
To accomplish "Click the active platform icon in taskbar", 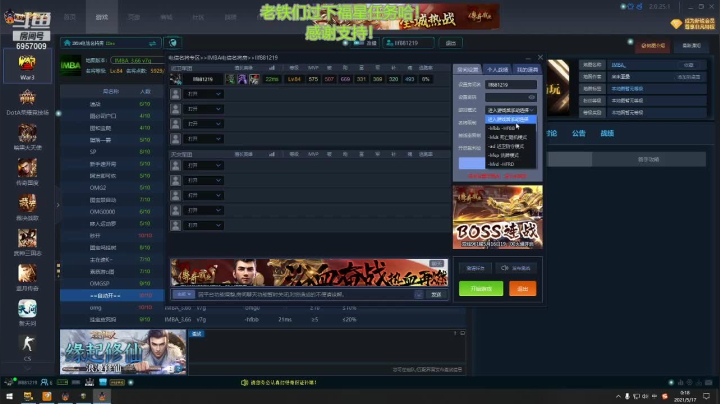I will pos(102,396).
